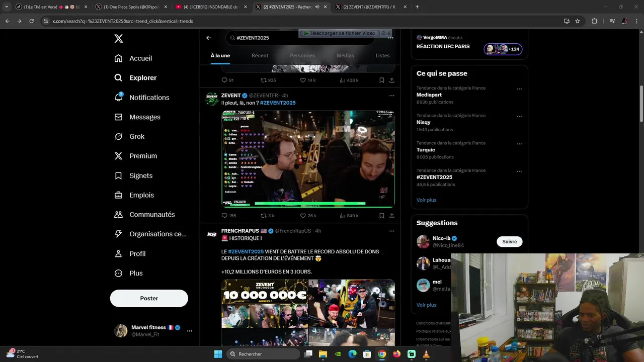The image size is (644, 362).
Task: Bookmark the post with 438 k views
Action: click(x=382, y=80)
